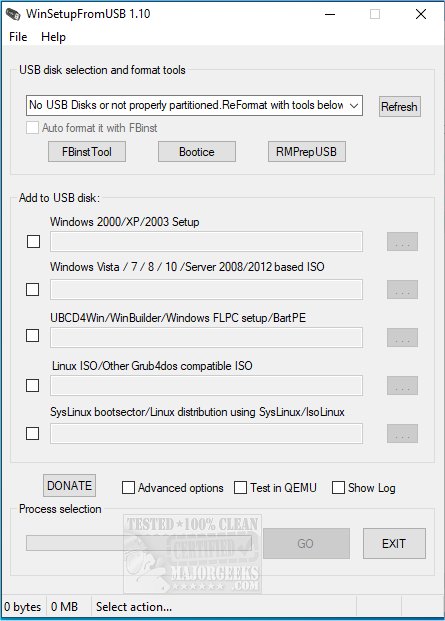Click the WinSetupFromUSB title bar app icon
Screen dimensions: 445x621
pyautogui.click(x=13, y=14)
